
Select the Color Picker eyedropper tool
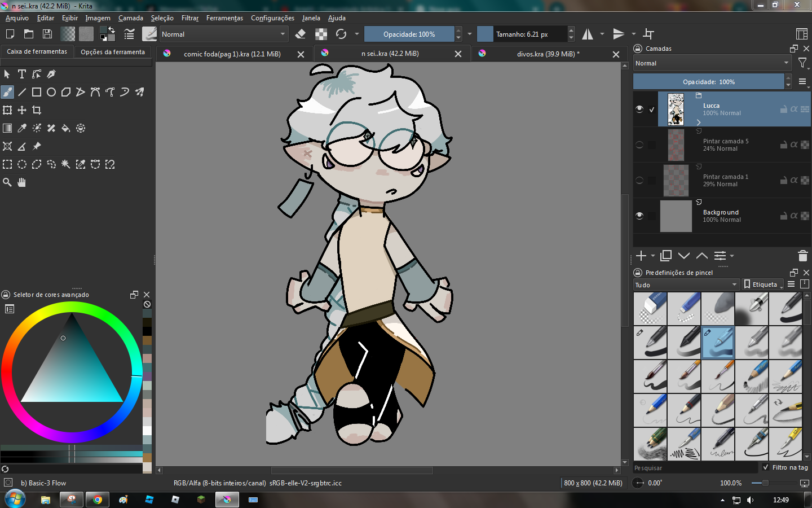click(x=22, y=128)
